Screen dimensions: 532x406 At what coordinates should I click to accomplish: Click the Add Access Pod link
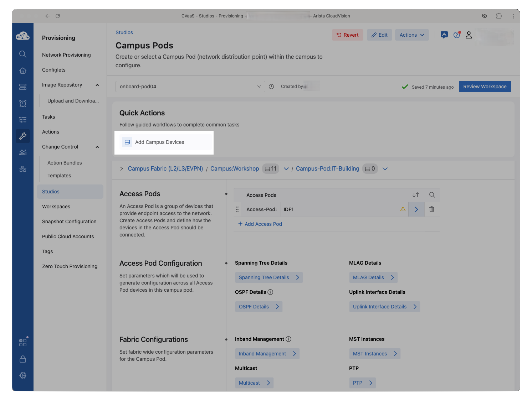click(x=260, y=224)
